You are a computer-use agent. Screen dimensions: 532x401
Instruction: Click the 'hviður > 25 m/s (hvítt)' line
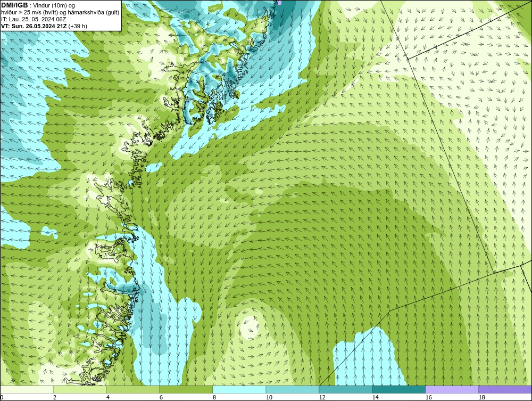(60, 12)
